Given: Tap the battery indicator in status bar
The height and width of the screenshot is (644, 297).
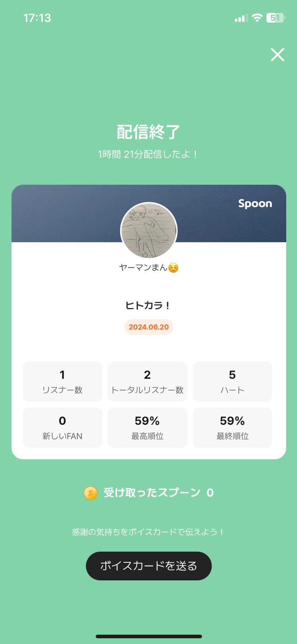Looking at the screenshot, I should point(275,18).
